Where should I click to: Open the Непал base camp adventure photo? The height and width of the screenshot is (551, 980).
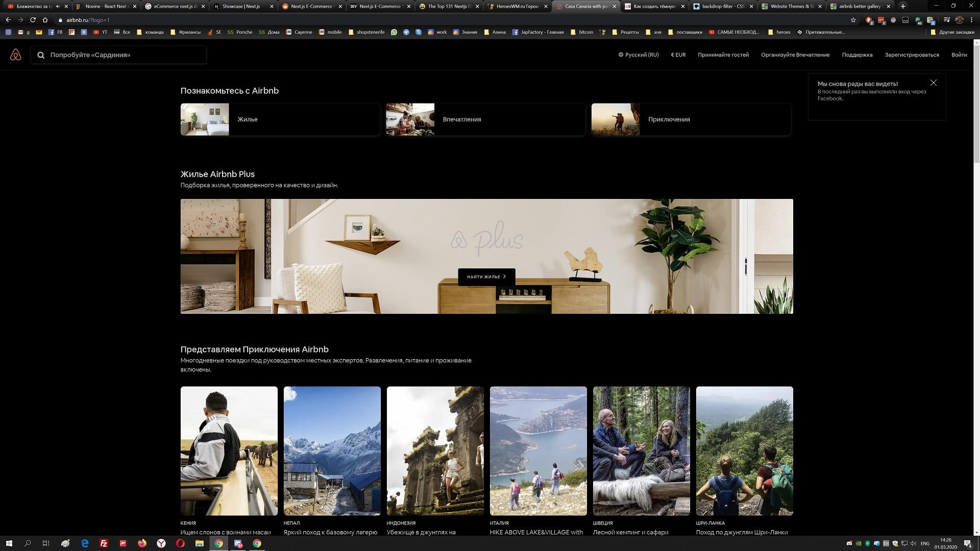pos(332,451)
